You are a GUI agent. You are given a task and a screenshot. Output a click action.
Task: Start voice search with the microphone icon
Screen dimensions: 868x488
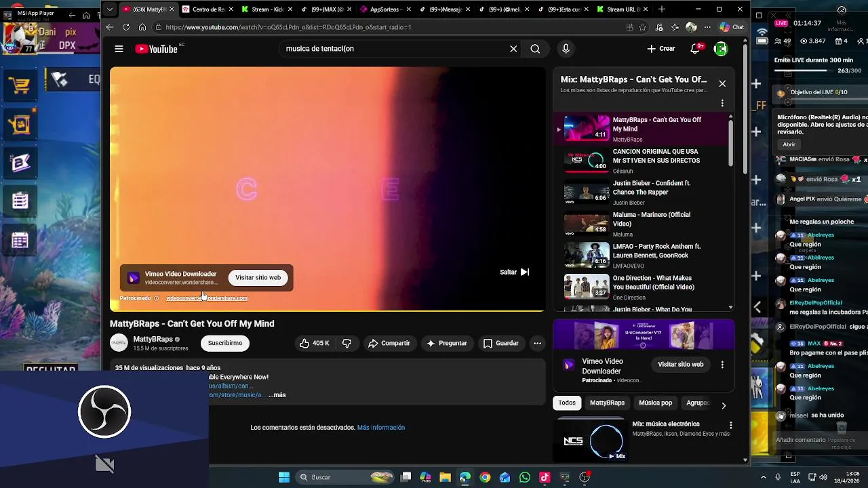tap(566, 49)
